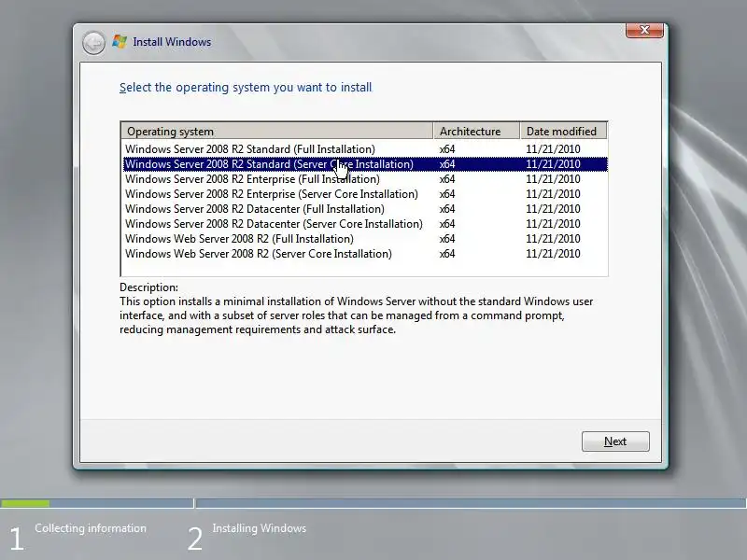
Task: Click x64 in the Enterprise Full Installation row
Action: pos(447,179)
